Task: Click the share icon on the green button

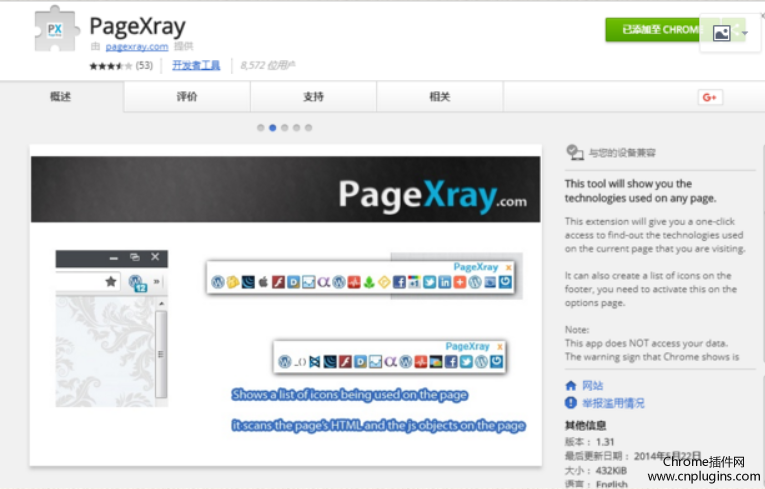Action: (x=736, y=30)
